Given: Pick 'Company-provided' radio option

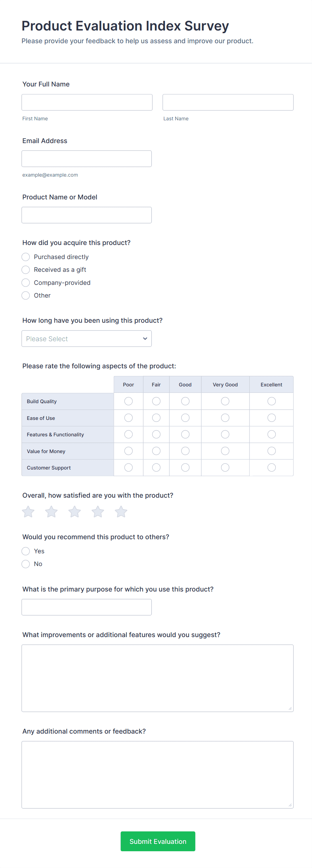Looking at the screenshot, I should [25, 283].
